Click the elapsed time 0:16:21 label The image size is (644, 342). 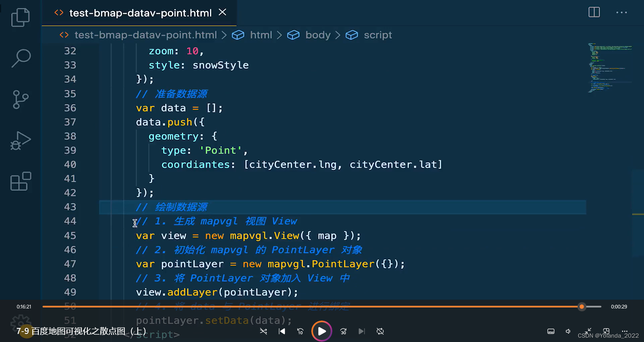coord(24,306)
